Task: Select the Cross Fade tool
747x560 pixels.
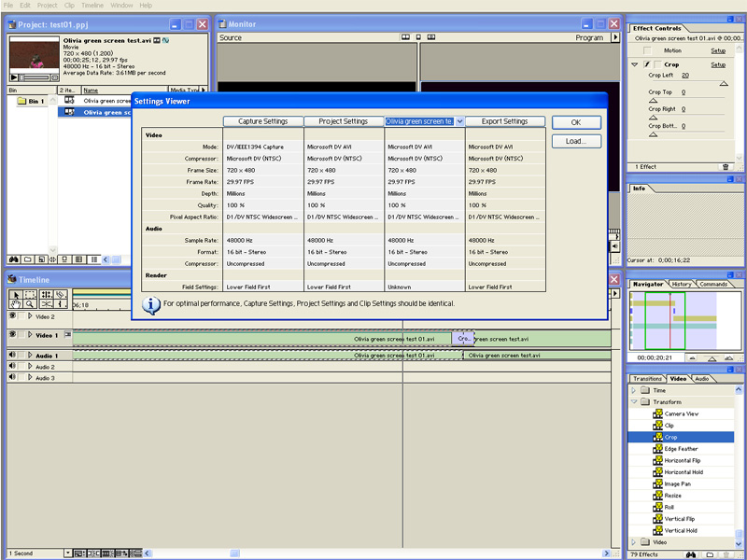Action: 46,304
